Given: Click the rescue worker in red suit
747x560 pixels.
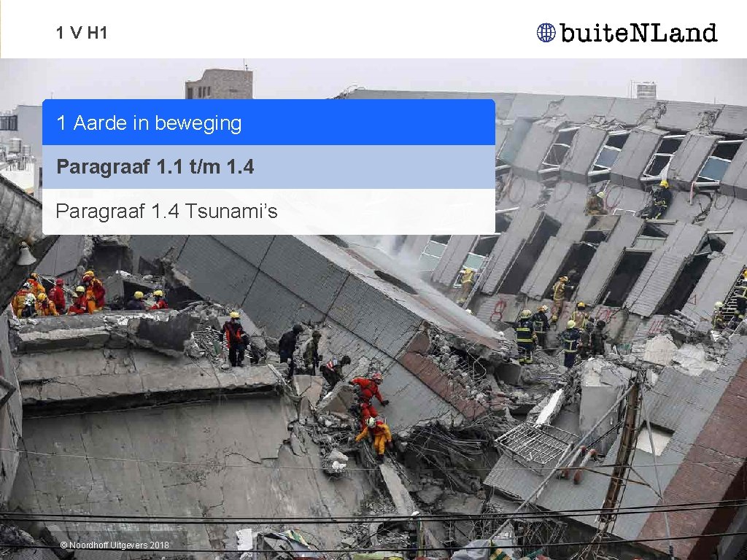Looking at the screenshot, I should point(368,394).
